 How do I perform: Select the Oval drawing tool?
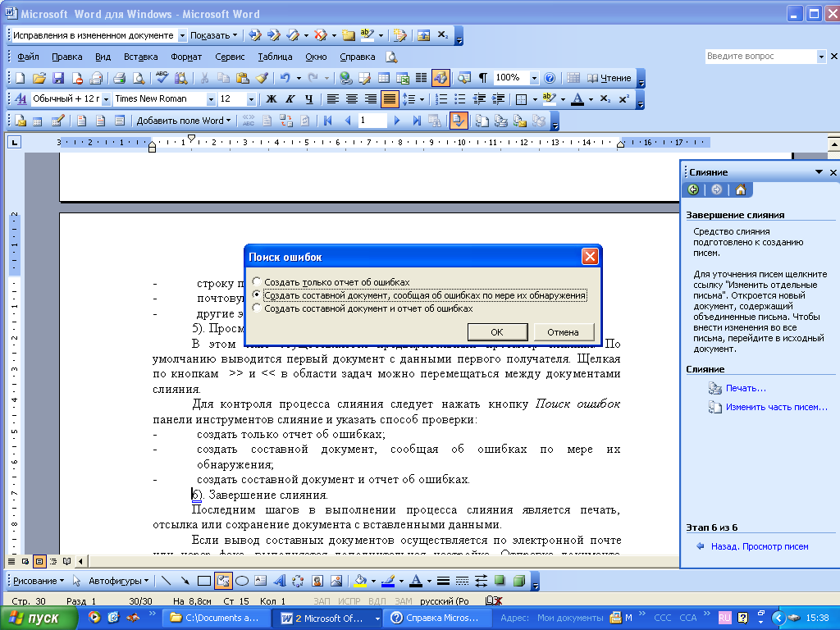[x=242, y=581]
